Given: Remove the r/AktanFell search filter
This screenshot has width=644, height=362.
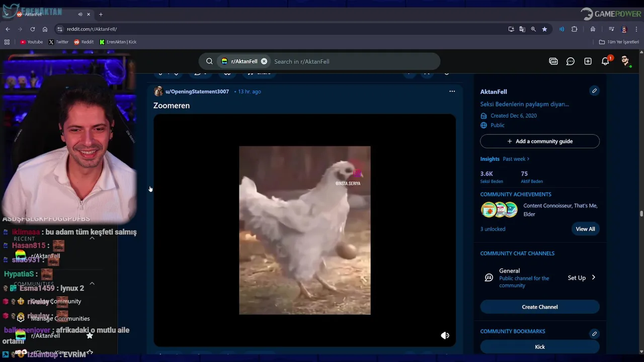Looking at the screenshot, I should point(264,61).
